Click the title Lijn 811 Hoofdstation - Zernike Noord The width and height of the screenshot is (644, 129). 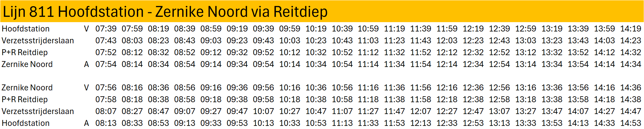click(x=165, y=12)
